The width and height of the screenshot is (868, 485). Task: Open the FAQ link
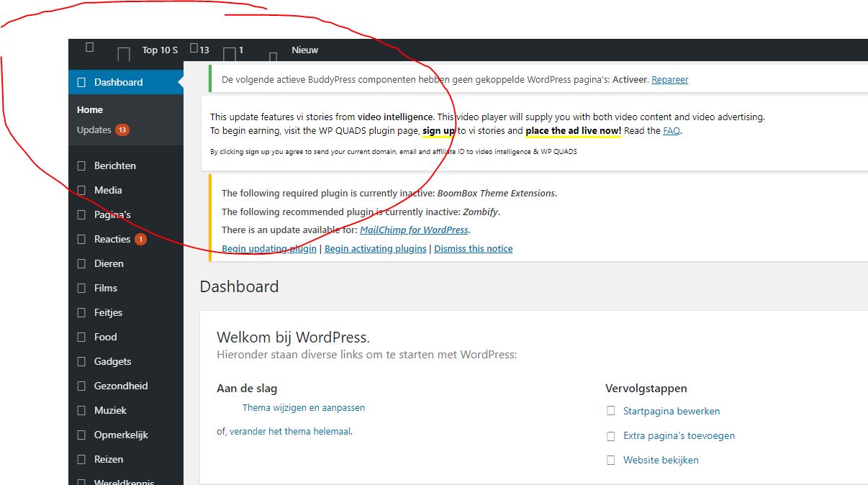672,131
